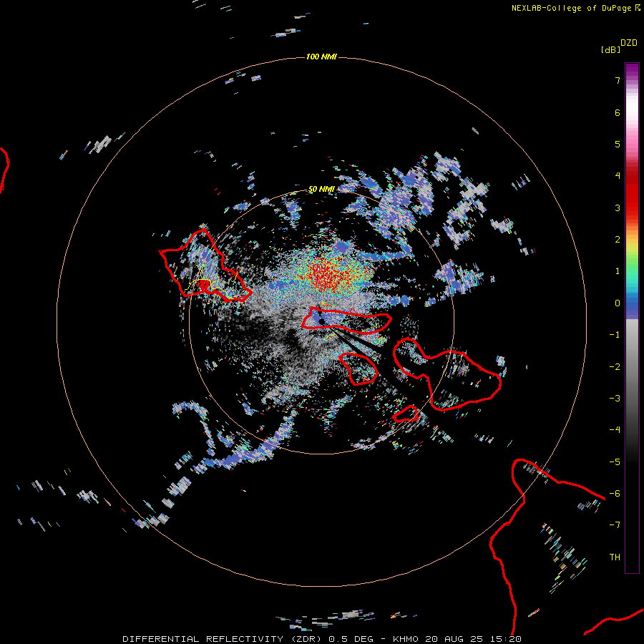Click the -6 dB scale value
The image size is (644, 644).
615,494
